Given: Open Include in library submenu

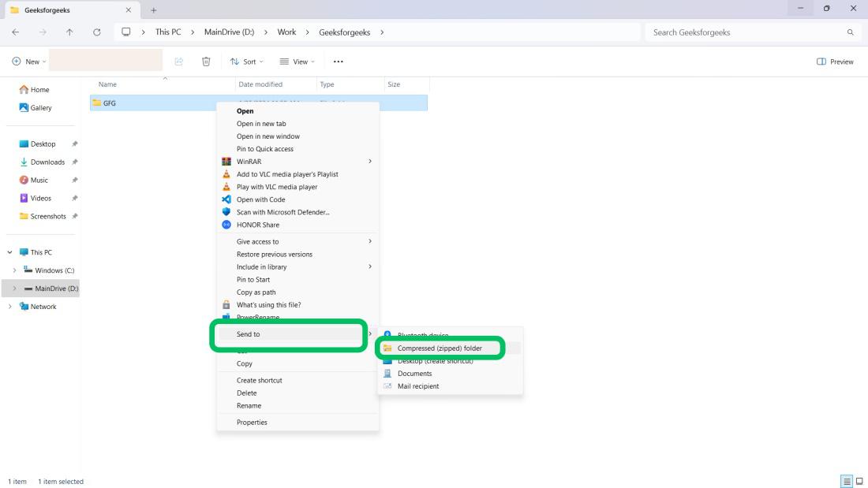Looking at the screenshot, I should tap(297, 267).
